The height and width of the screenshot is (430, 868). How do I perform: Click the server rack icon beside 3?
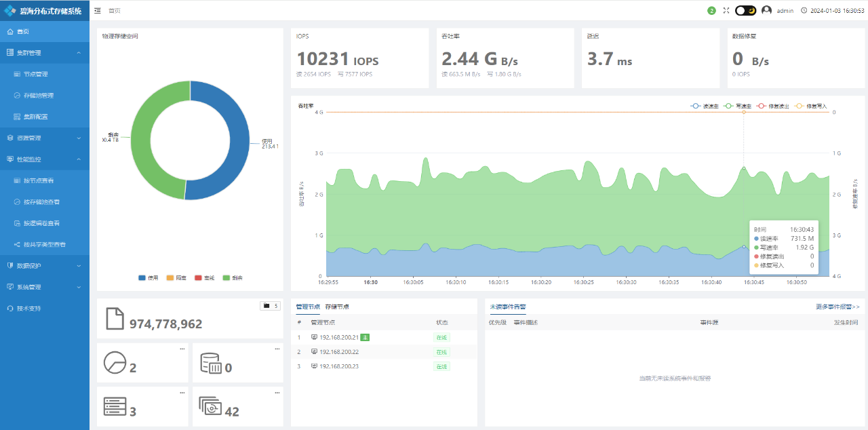tap(115, 406)
